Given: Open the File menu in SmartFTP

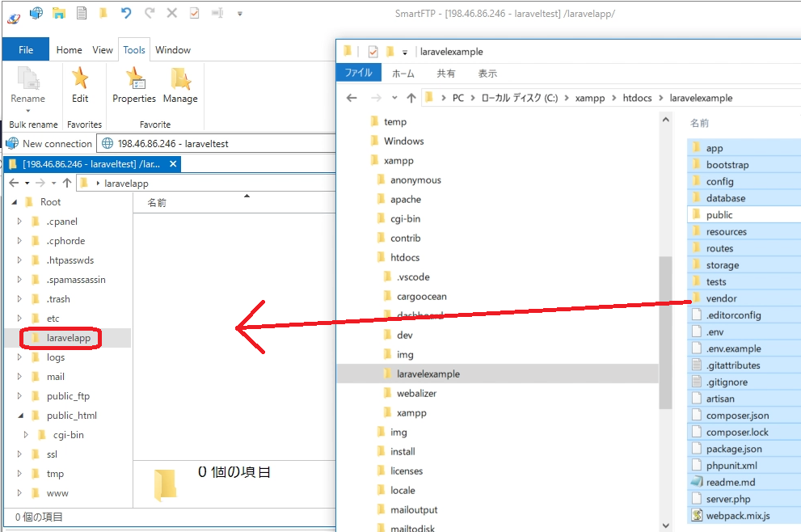Looking at the screenshot, I should [x=26, y=49].
